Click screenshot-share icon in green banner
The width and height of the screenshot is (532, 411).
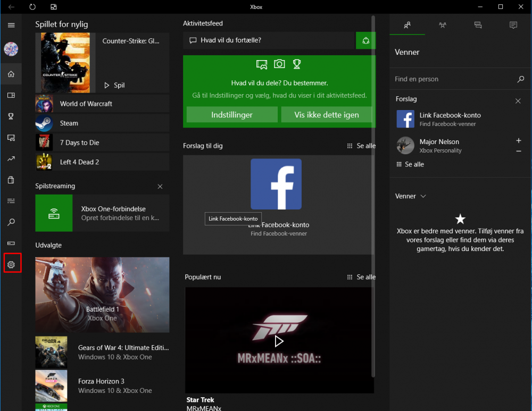(262, 64)
